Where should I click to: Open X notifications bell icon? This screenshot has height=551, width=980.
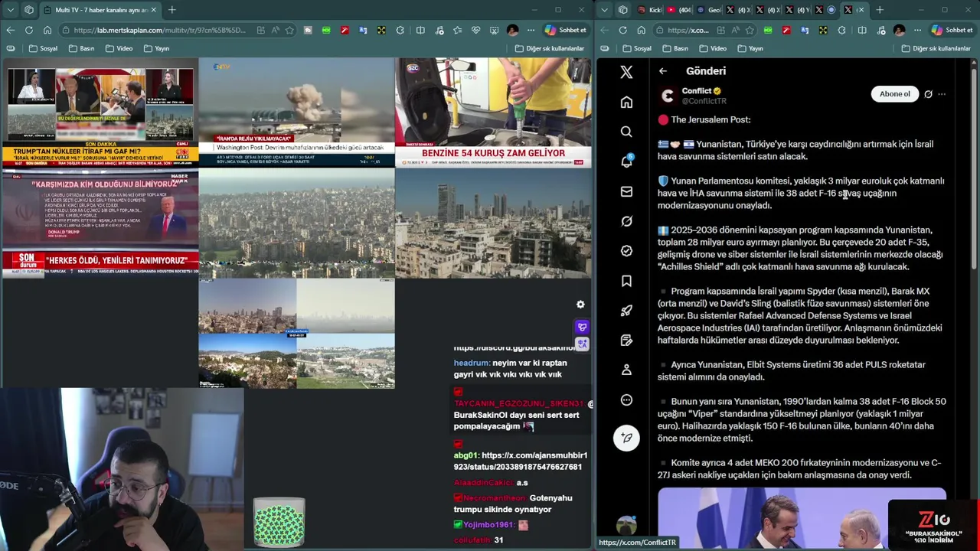coord(626,161)
